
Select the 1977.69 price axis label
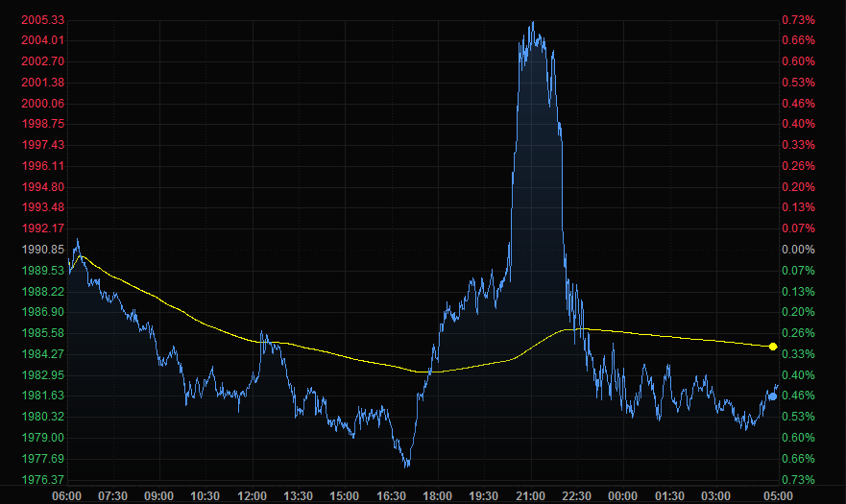coord(42,459)
